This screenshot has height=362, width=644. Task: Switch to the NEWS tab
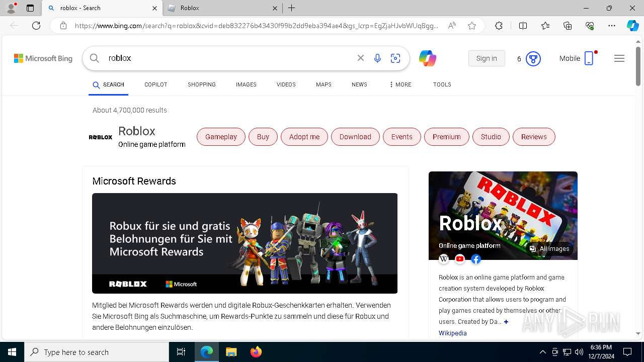tap(359, 84)
